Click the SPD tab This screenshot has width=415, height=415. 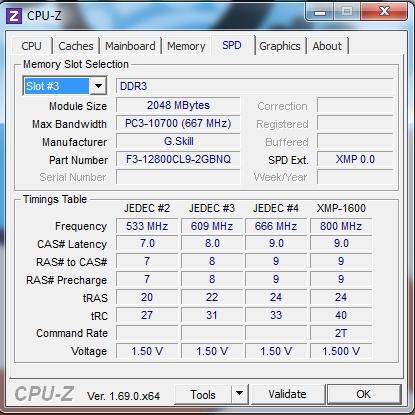tap(232, 45)
